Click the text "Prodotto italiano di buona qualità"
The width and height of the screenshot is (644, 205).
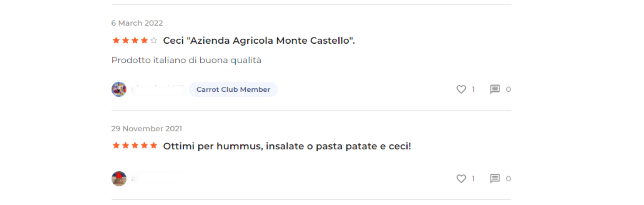(x=186, y=60)
